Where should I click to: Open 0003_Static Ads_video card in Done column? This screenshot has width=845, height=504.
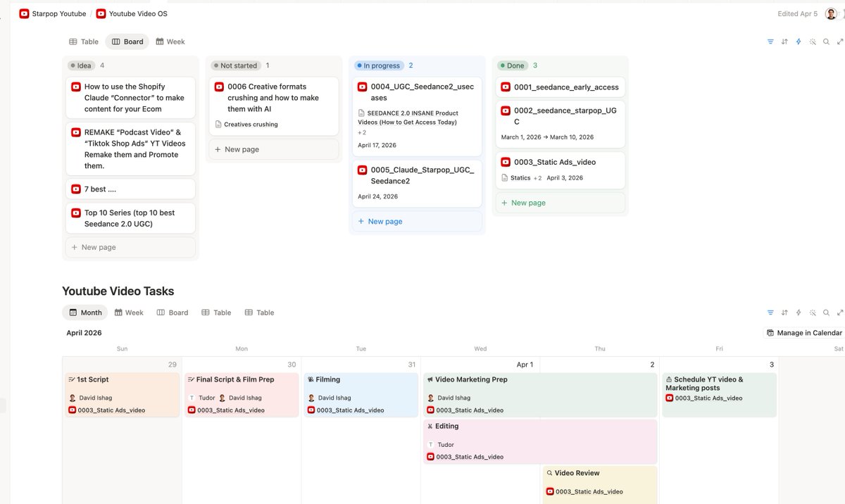coord(561,170)
